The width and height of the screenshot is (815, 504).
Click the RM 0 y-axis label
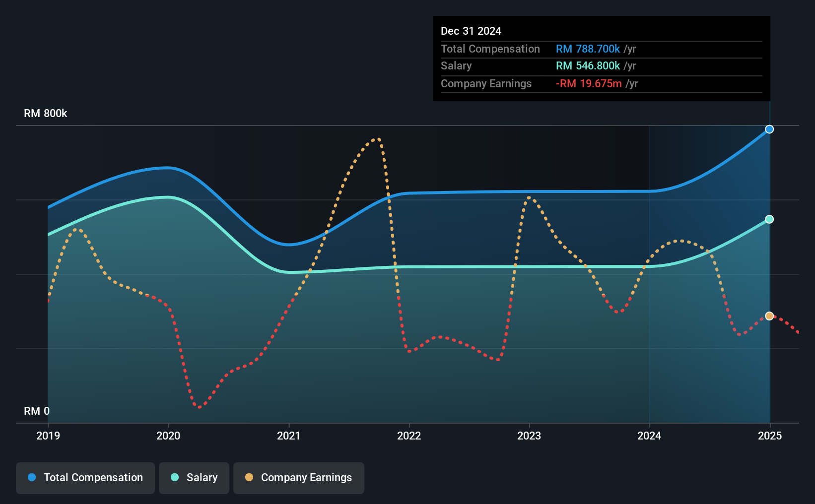tap(37, 411)
